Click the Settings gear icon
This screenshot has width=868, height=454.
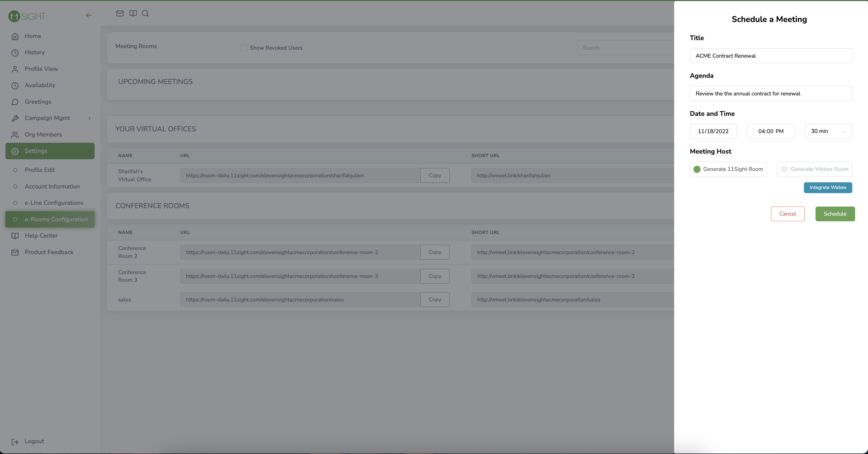tap(15, 151)
